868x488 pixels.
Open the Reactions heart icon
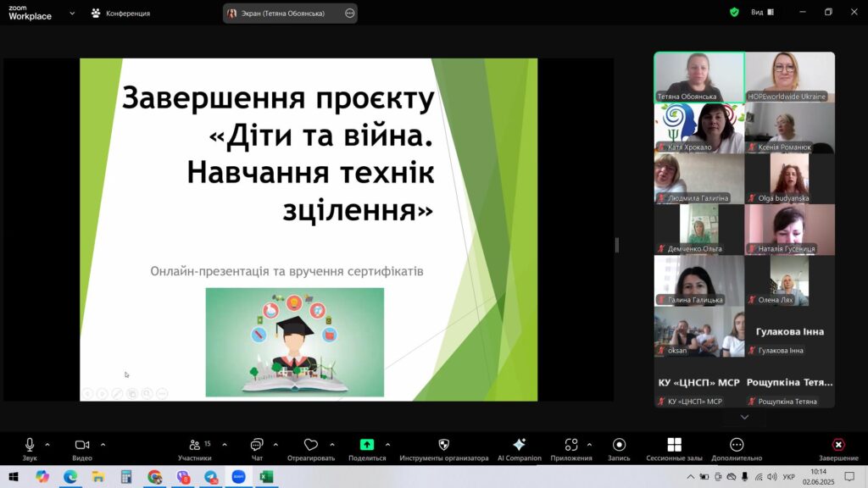pyautogui.click(x=310, y=445)
